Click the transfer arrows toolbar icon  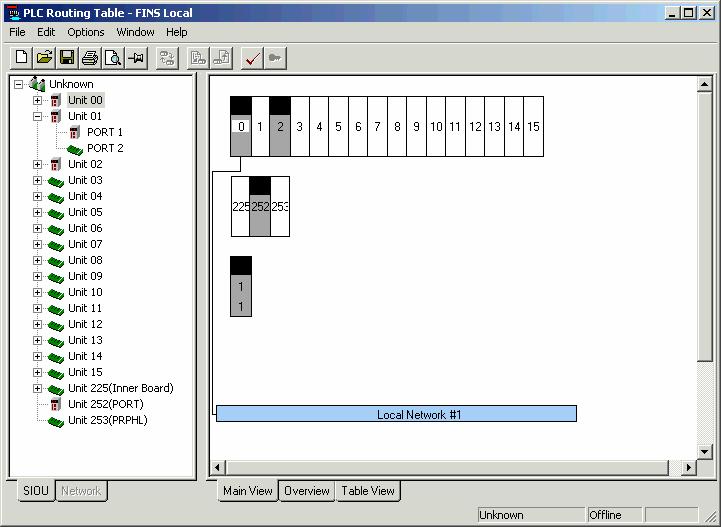point(167,58)
